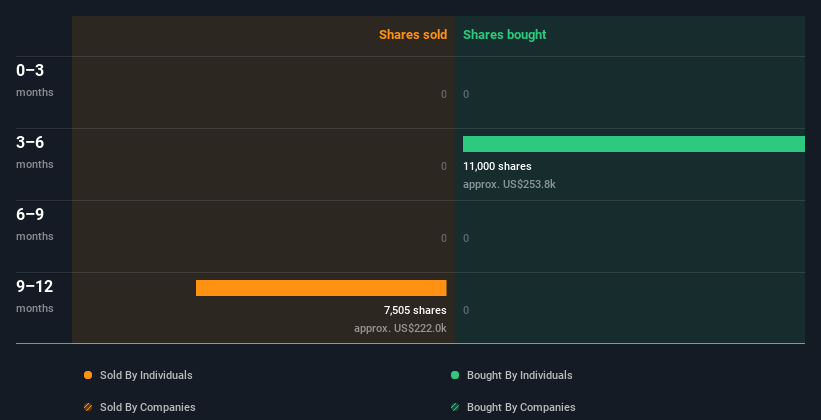821x420 pixels.
Task: Click the 6–9 months row label
Action: click(x=35, y=224)
